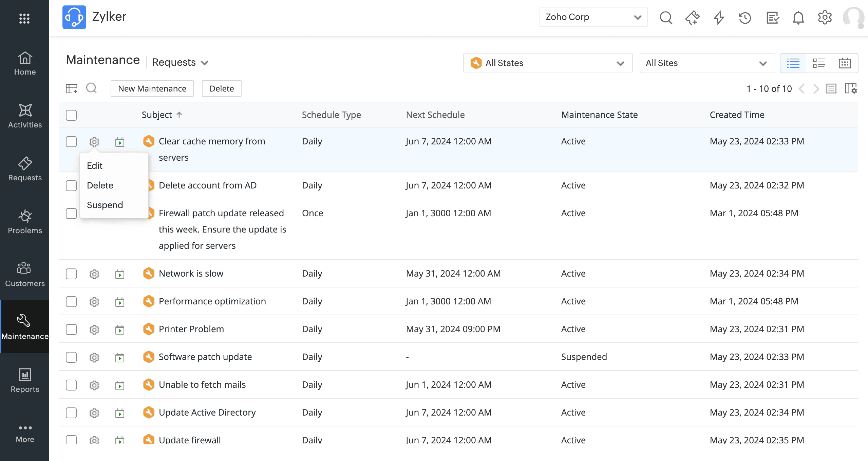Sort by the Subject column header
The image size is (868, 461).
point(157,115)
